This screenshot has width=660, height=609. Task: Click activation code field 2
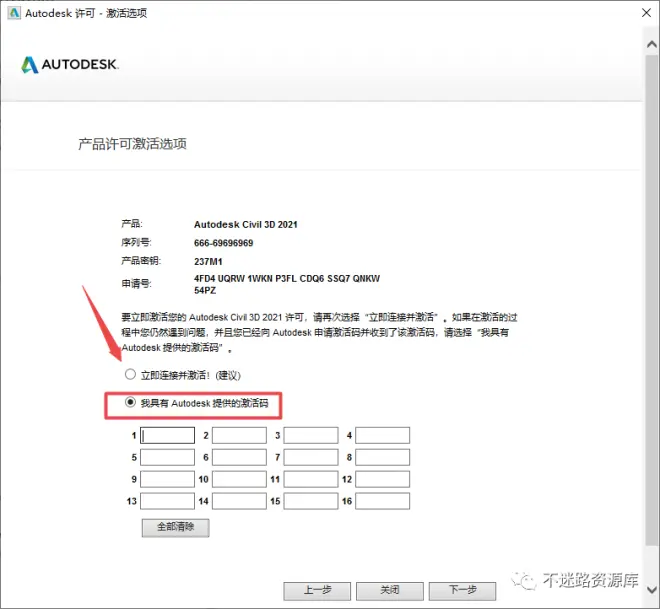click(x=239, y=436)
